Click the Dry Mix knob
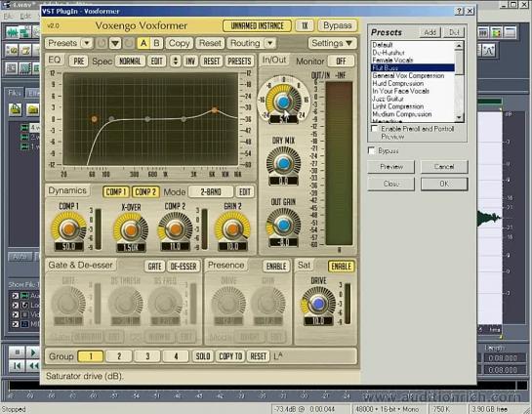This screenshot has width=532, height=414. tap(284, 163)
